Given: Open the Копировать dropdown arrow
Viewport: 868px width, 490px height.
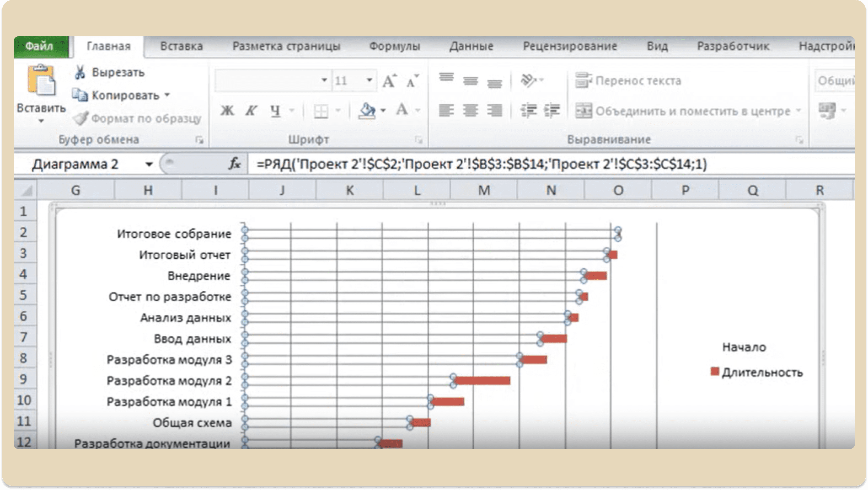Looking at the screenshot, I should (167, 95).
